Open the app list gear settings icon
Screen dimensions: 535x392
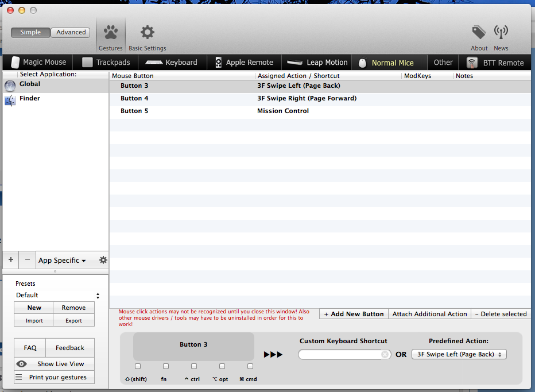click(x=103, y=260)
